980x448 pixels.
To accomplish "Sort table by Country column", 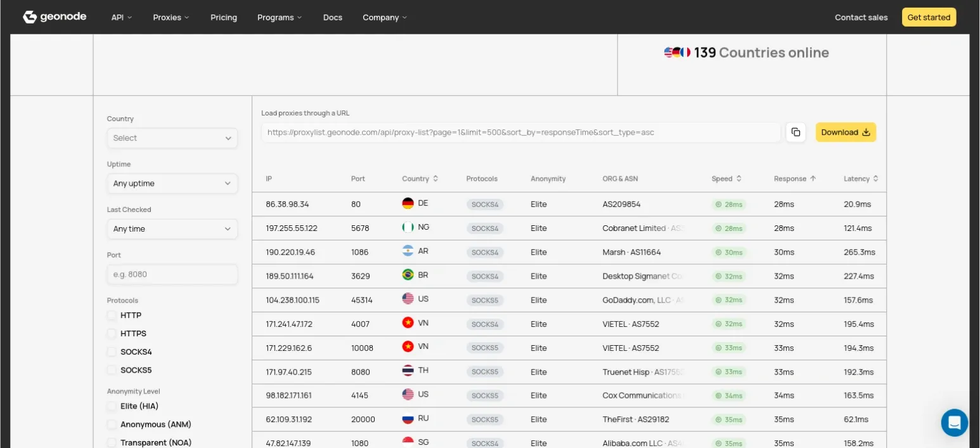I will click(420, 179).
